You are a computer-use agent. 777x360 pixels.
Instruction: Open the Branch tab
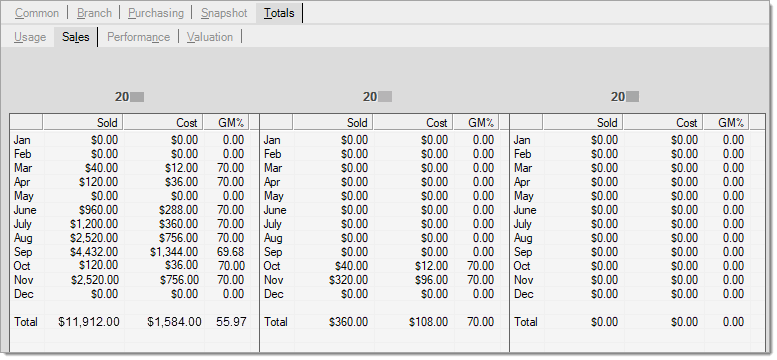tap(94, 13)
